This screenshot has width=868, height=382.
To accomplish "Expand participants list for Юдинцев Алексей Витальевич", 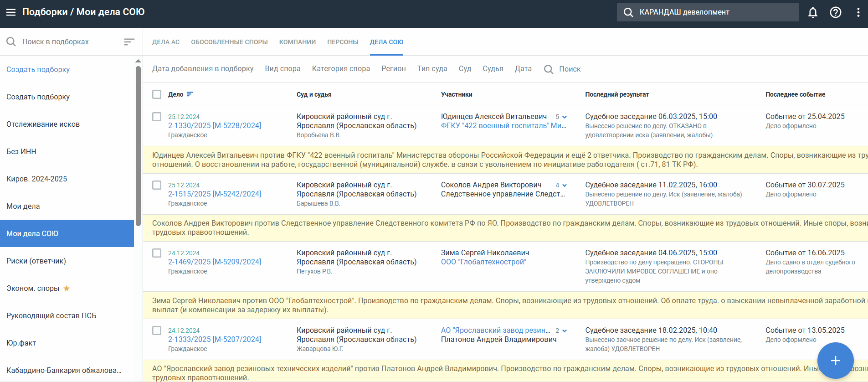I will pos(565,117).
